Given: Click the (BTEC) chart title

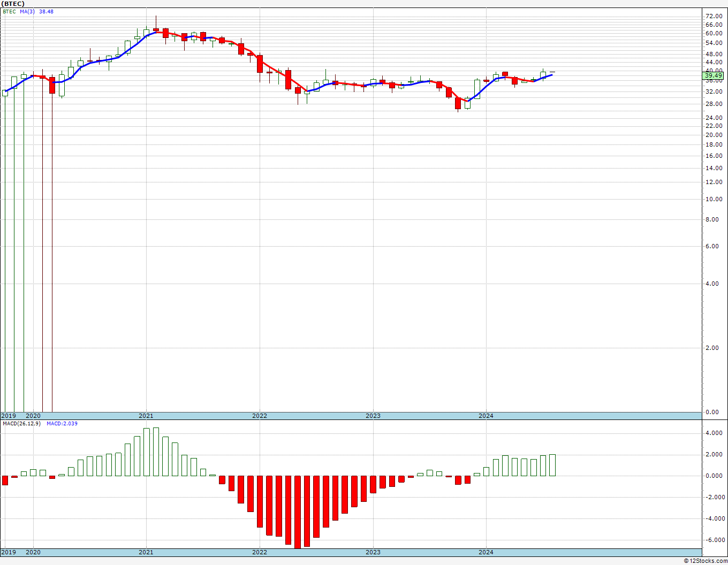Looking at the screenshot, I should [x=12, y=4].
